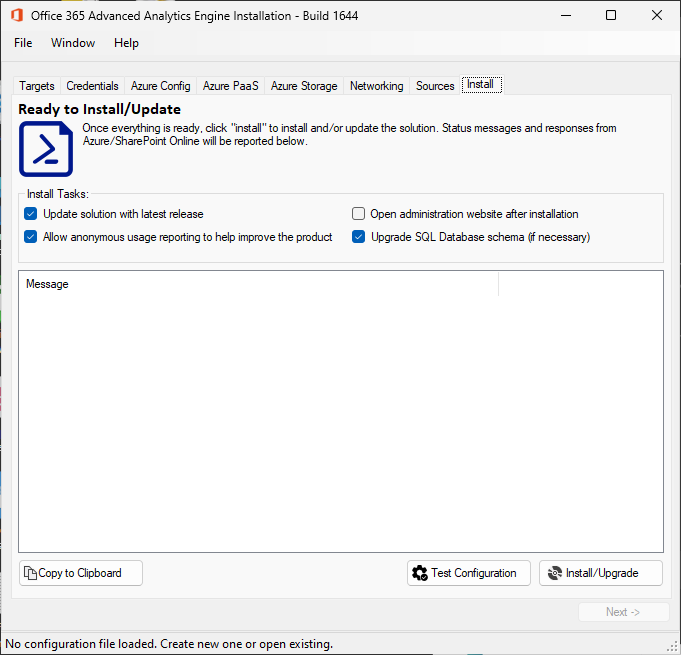Click the Message column header

click(259, 284)
